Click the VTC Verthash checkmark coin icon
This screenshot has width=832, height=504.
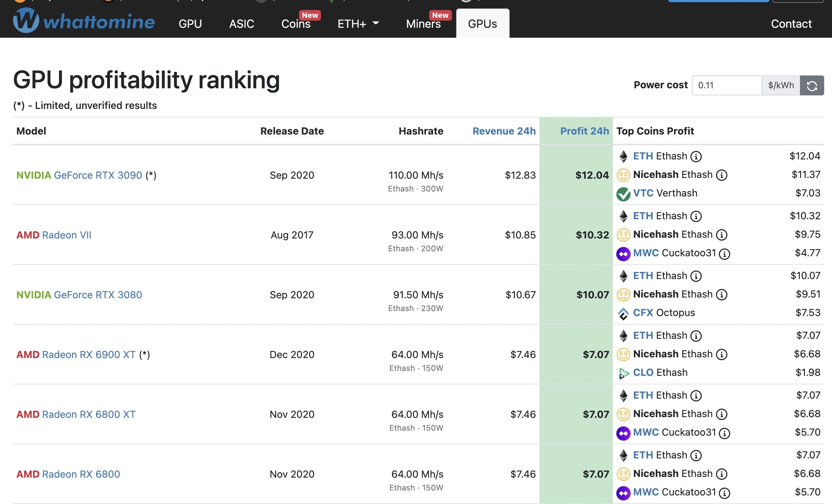coord(623,194)
